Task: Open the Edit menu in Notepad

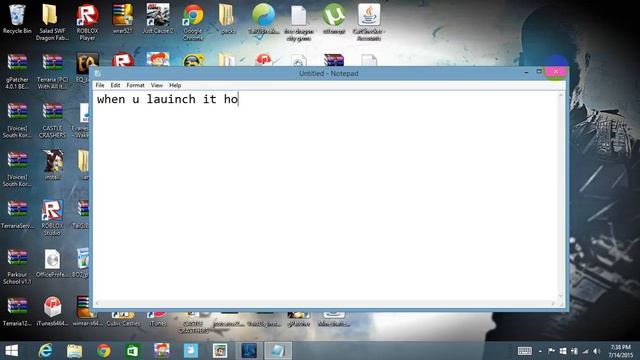Action: [115, 85]
